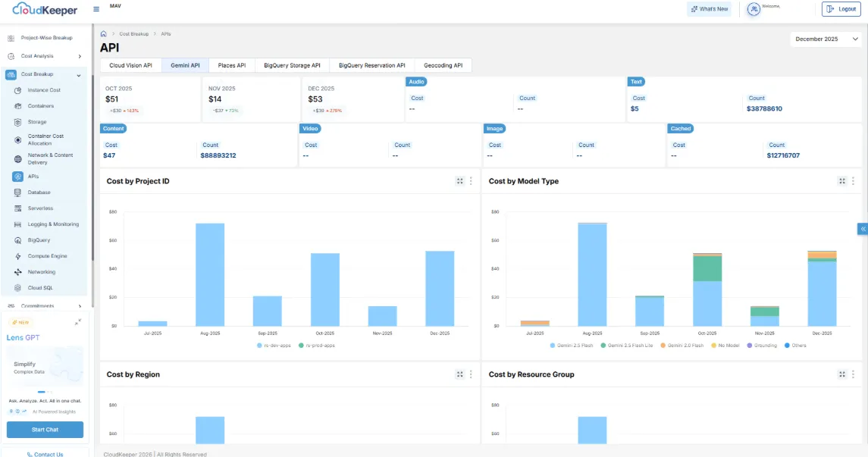Click the CloudKeeper logo
This screenshot has width=868, height=457.
tap(45, 9)
